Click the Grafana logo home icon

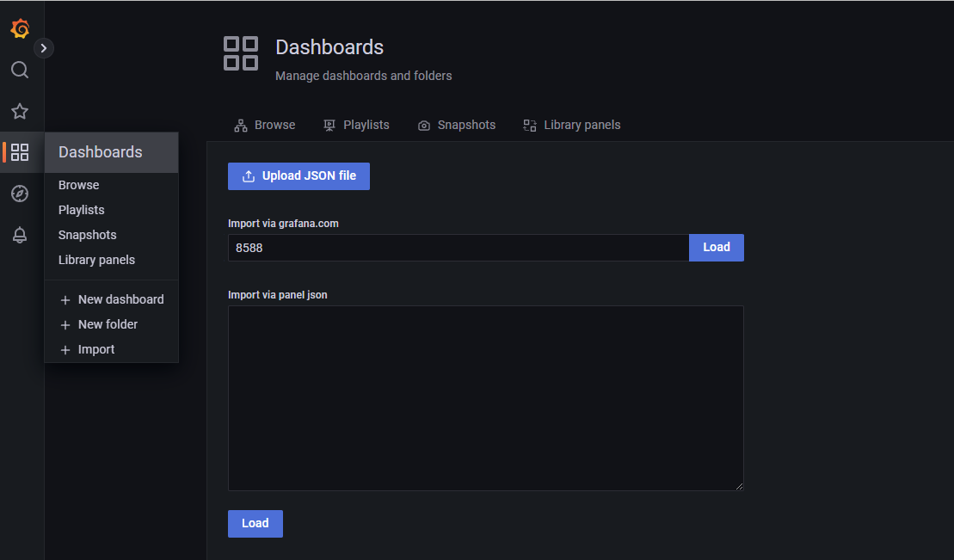pos(20,28)
